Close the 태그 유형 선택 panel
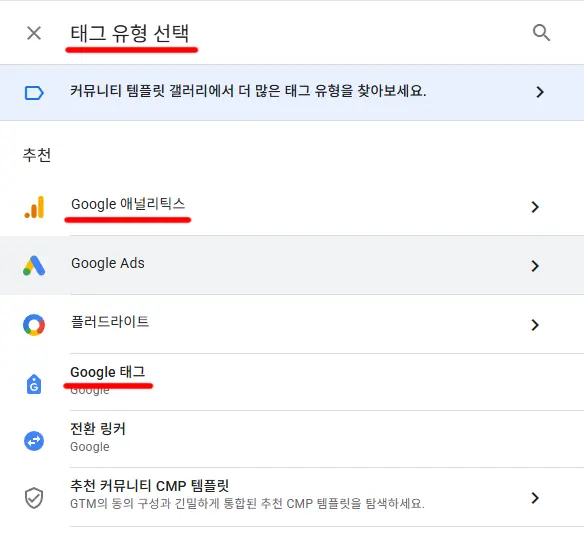584x536 pixels. 34,33
